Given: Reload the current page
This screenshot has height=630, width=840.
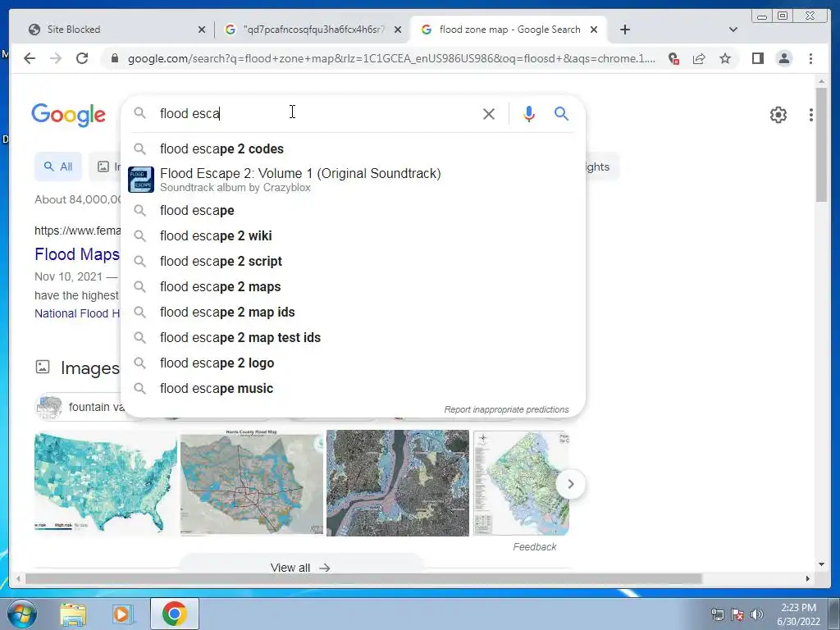Looking at the screenshot, I should tap(82, 58).
